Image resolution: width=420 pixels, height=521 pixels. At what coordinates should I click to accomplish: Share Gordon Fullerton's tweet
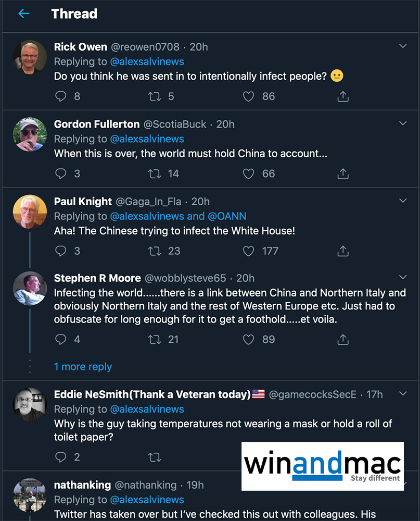pos(343,173)
